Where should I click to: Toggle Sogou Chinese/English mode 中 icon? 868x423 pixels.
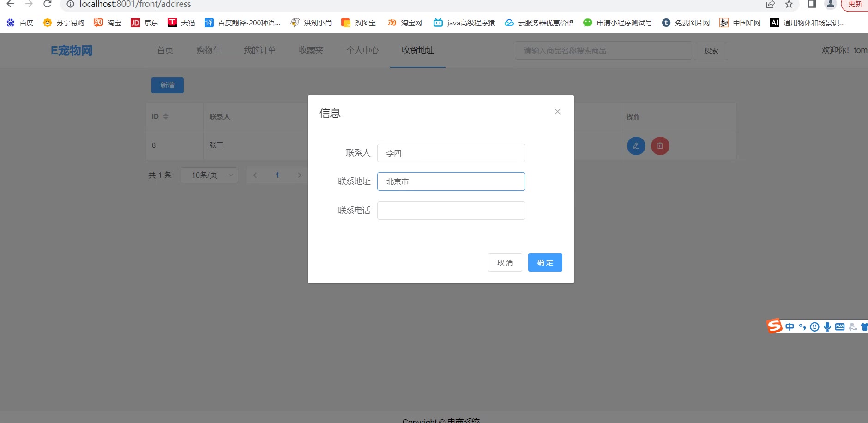pyautogui.click(x=790, y=327)
